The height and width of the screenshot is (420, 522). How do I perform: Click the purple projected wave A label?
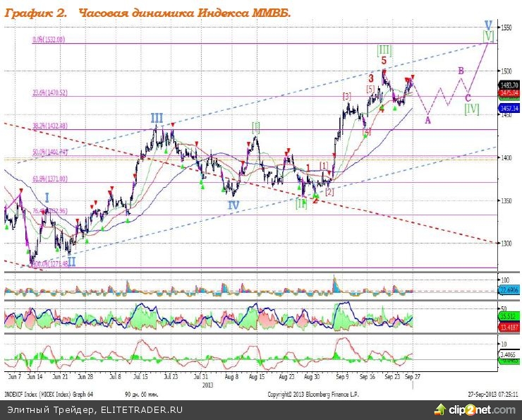coord(427,120)
